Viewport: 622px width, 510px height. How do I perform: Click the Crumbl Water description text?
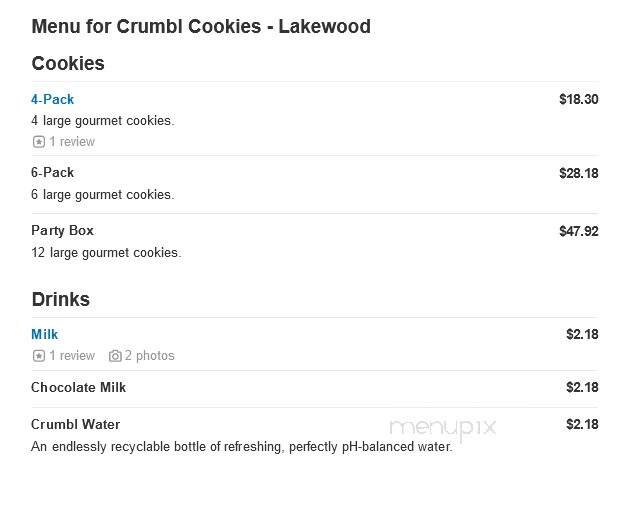(x=241, y=447)
